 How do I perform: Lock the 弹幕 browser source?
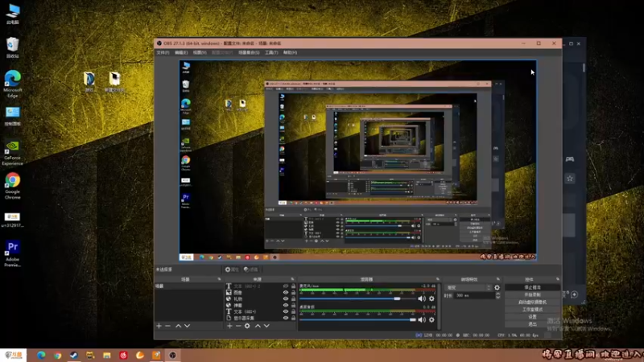coord(293,306)
